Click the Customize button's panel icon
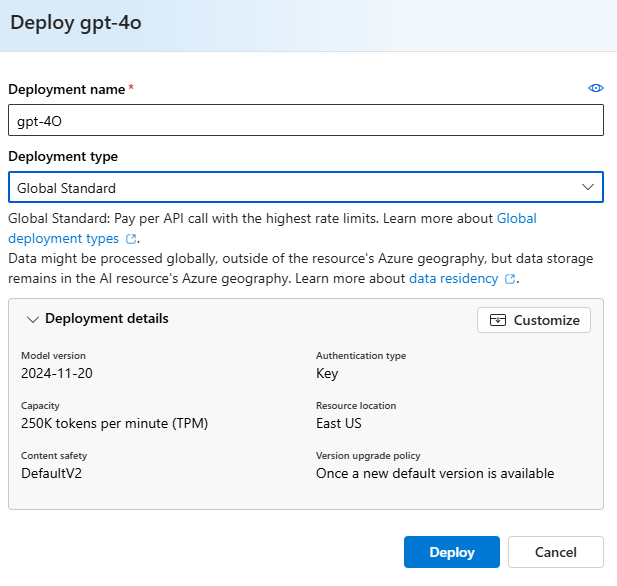Screen dimensions: 617x586 498,320
